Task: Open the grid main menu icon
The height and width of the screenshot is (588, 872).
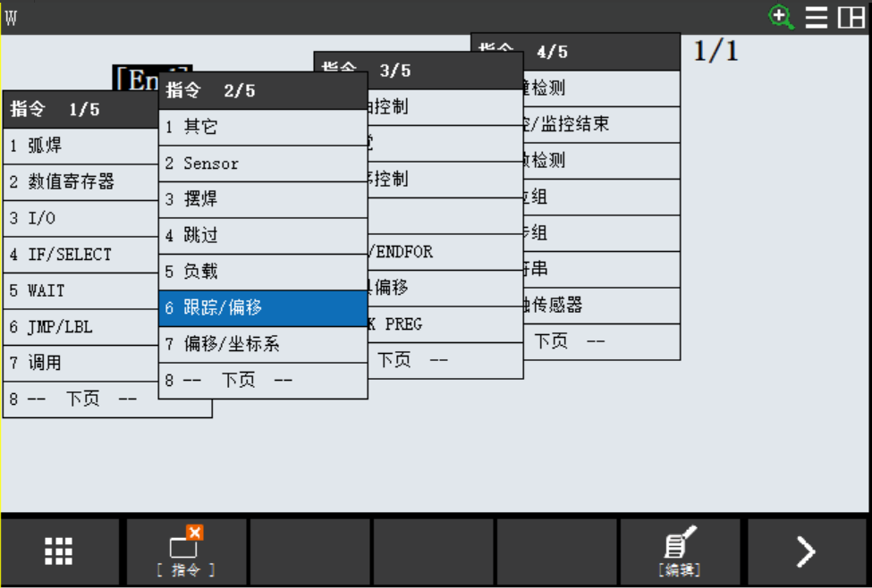Action: (59, 551)
